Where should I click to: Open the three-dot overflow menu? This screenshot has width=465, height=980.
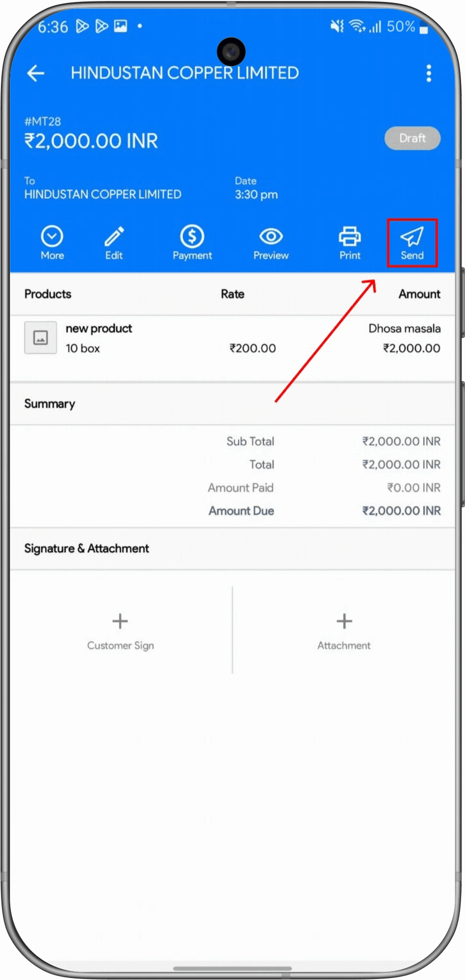pyautogui.click(x=429, y=73)
